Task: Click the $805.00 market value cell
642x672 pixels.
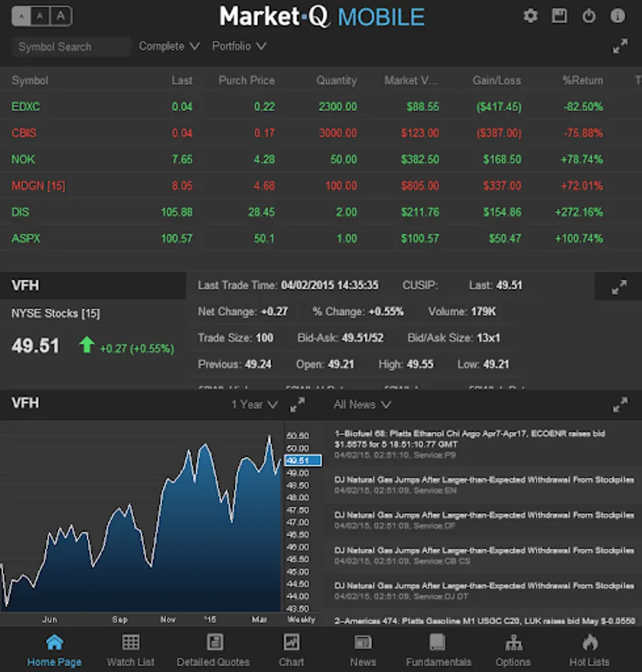Action: click(x=420, y=186)
